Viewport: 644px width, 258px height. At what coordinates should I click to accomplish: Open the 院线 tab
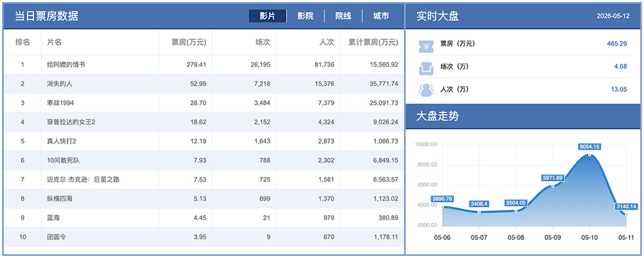point(343,16)
